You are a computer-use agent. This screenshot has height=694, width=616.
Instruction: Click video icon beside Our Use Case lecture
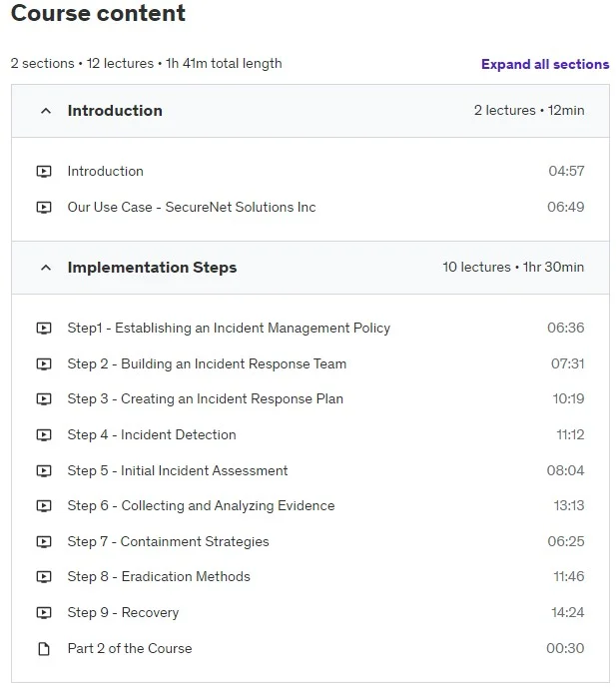[44, 207]
